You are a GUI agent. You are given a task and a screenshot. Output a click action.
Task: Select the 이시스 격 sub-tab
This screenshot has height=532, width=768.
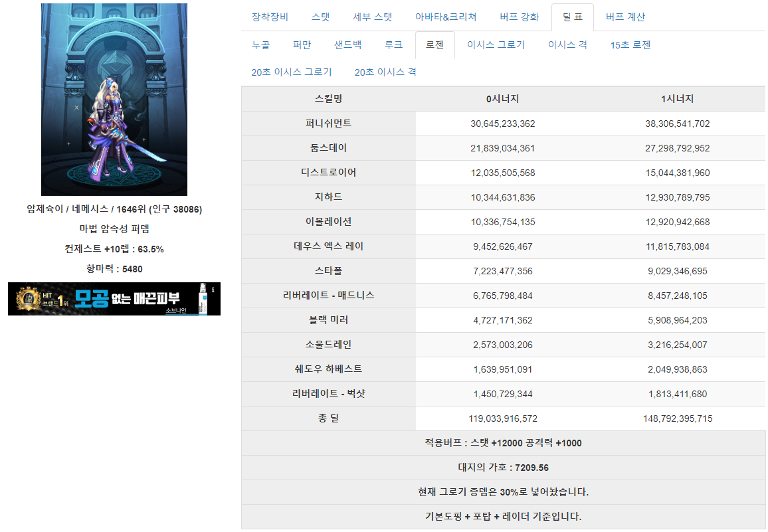click(x=567, y=45)
